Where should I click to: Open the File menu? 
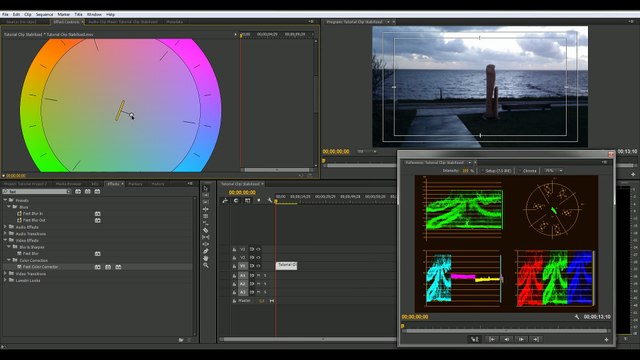[5, 14]
